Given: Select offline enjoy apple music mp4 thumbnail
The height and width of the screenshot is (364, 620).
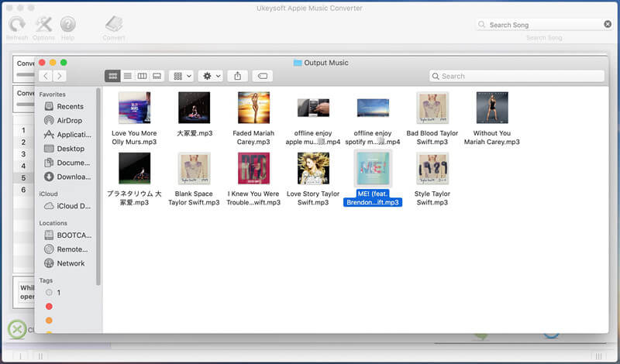Looking at the screenshot, I should tap(313, 108).
